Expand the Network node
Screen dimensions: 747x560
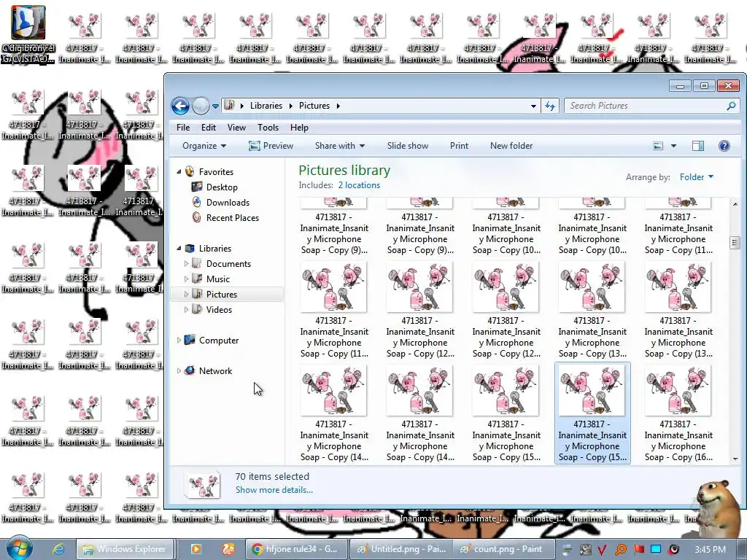pyautogui.click(x=179, y=370)
